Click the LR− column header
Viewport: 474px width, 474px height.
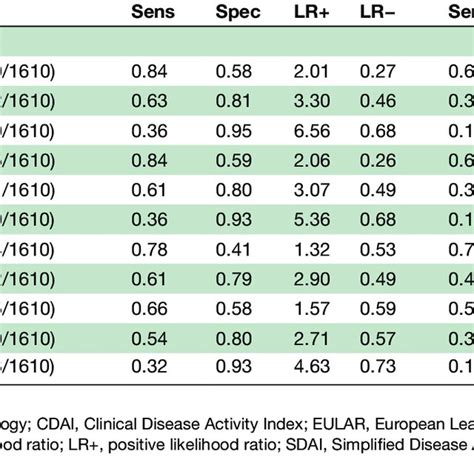coord(377,12)
